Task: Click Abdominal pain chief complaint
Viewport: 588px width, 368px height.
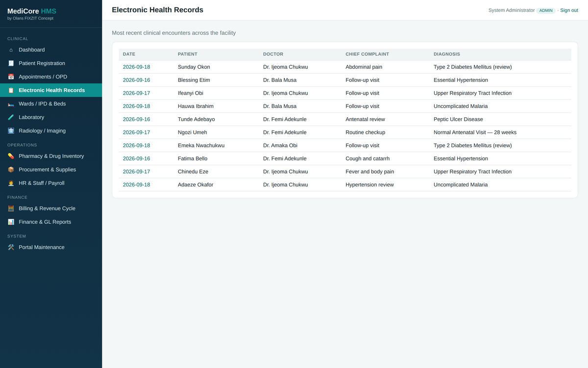Action: (364, 67)
